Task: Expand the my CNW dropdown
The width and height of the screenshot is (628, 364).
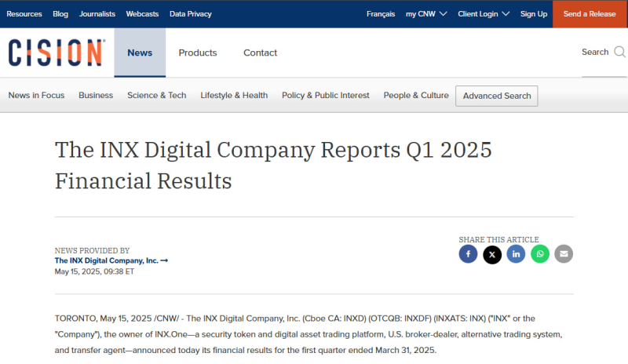Action: tap(426, 14)
